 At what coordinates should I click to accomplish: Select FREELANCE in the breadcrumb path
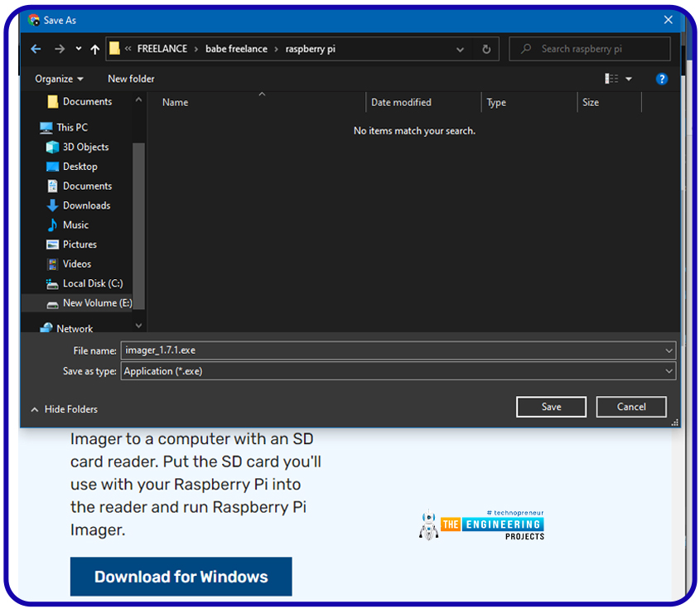[162, 49]
